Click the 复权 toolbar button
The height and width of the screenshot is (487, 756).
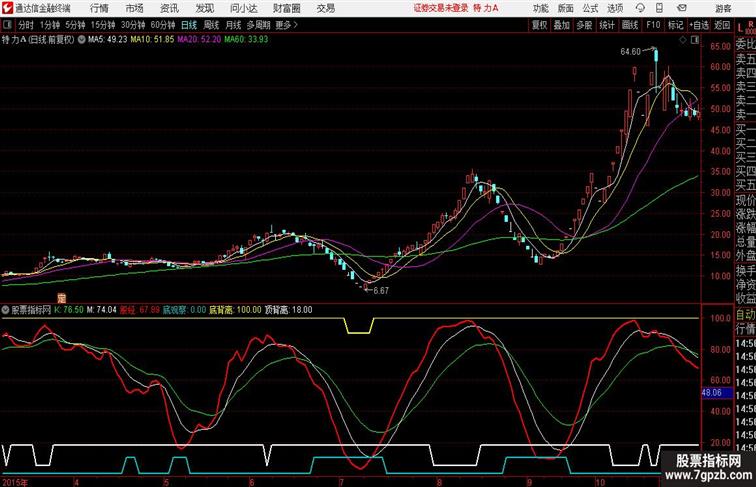pyautogui.click(x=540, y=25)
